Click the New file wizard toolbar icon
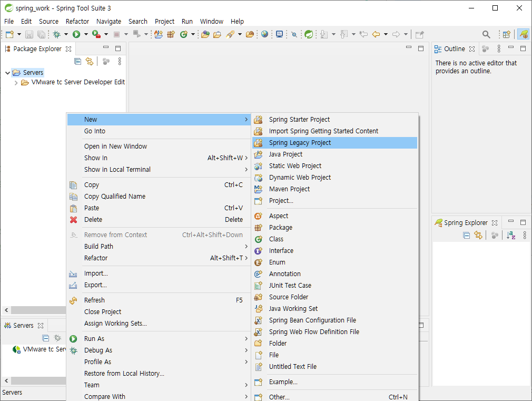This screenshot has height=401, width=532. [x=9, y=34]
